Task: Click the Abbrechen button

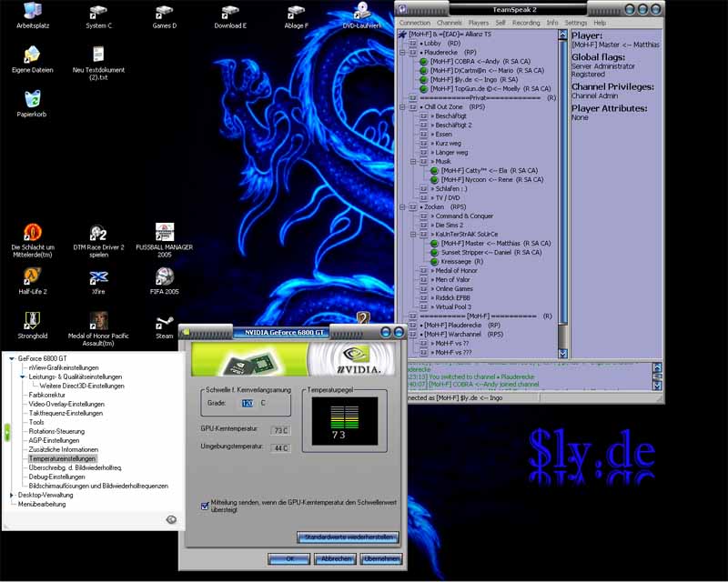Action: pyautogui.click(x=335, y=558)
